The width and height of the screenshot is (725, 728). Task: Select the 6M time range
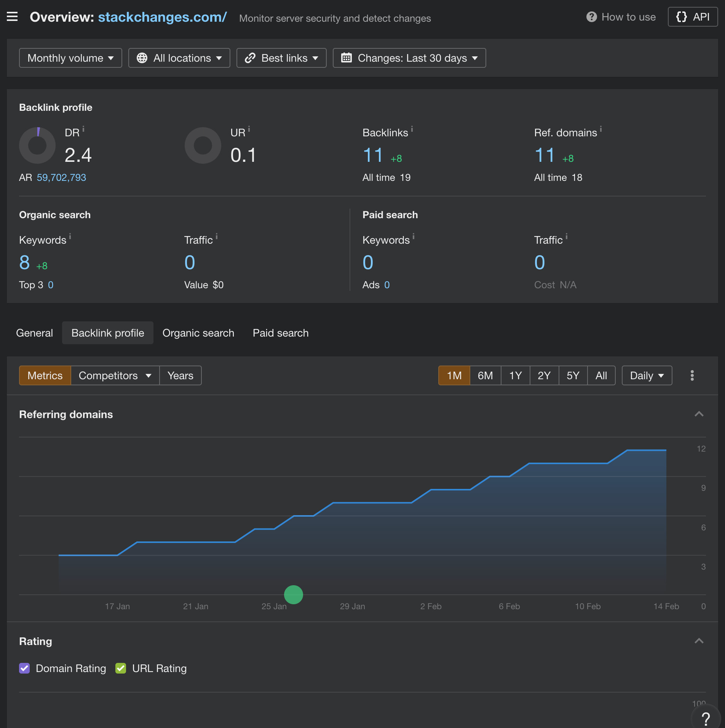(x=485, y=375)
